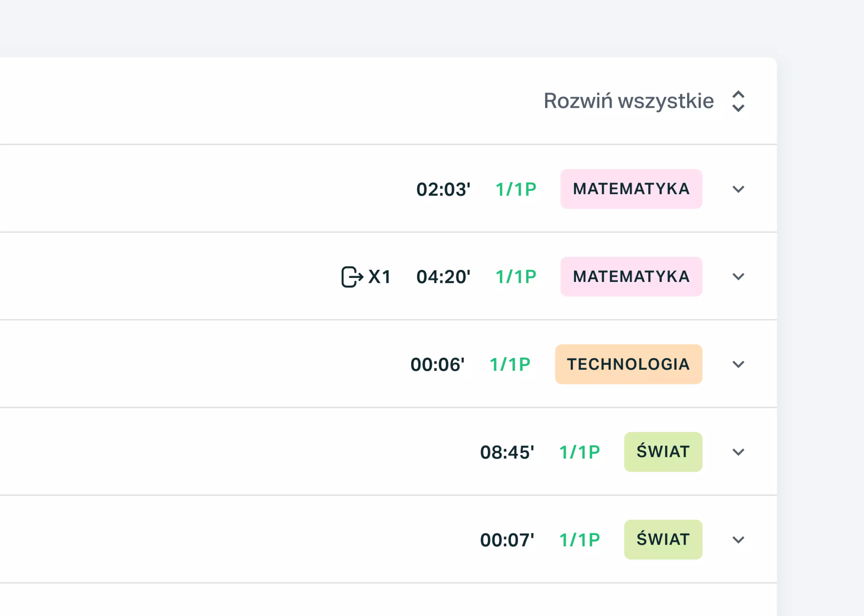Click the exit icon next to X1
This screenshot has height=616, width=864.
click(x=352, y=277)
